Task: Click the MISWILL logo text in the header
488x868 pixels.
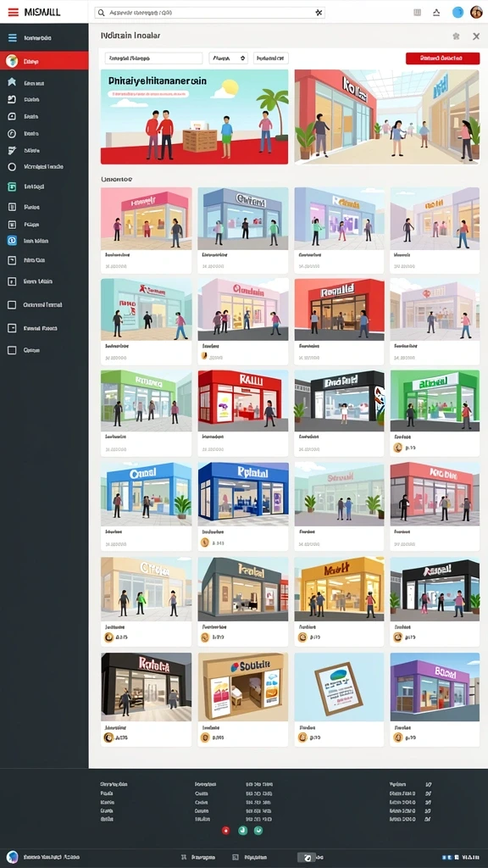Action: pyautogui.click(x=42, y=12)
